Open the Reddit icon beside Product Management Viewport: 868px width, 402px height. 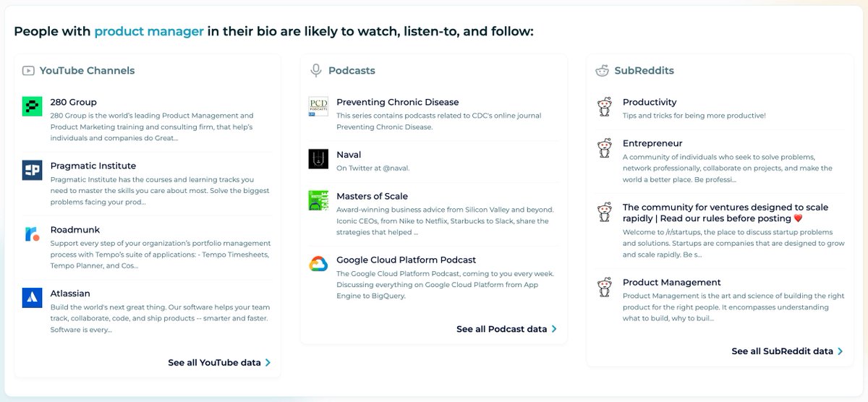(x=605, y=287)
